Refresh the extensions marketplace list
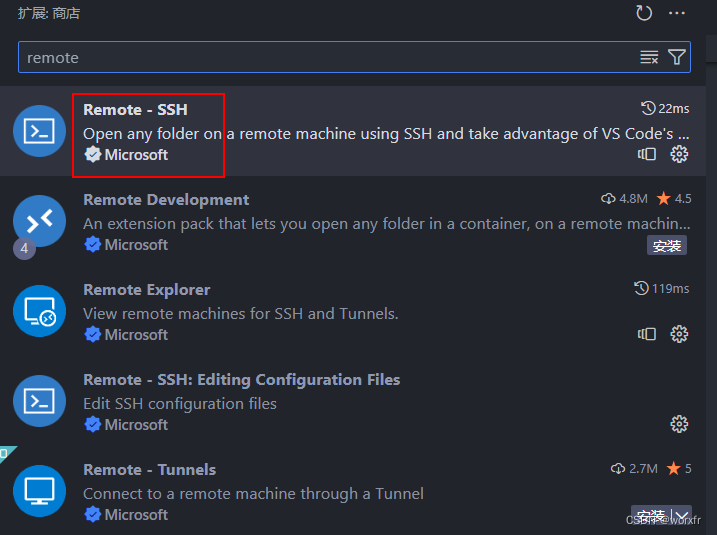717x535 pixels. point(644,13)
